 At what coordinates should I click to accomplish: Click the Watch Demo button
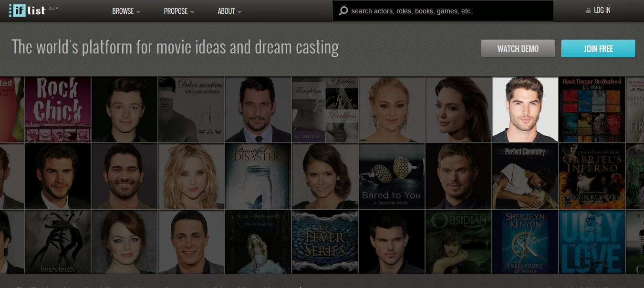click(518, 49)
